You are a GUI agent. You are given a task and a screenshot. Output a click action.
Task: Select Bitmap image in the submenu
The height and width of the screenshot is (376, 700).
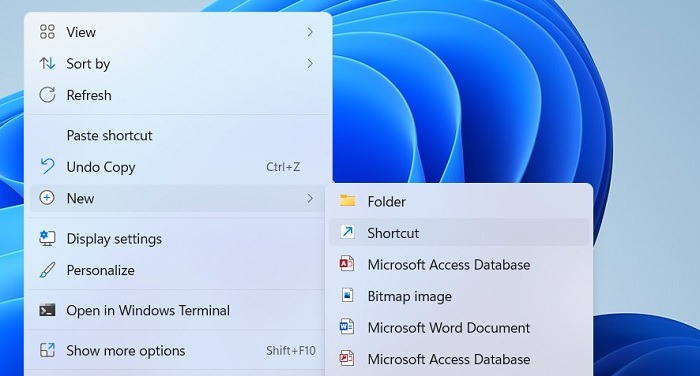click(x=459, y=296)
